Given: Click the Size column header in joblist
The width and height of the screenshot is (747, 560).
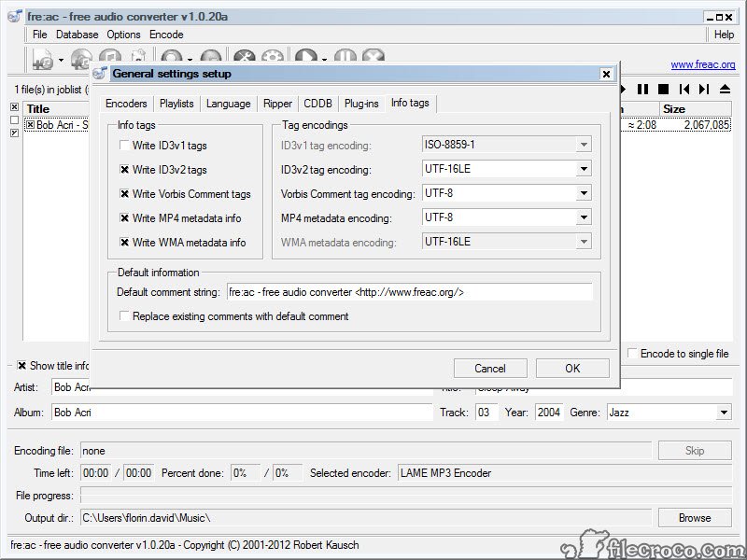Looking at the screenshot, I should pyautogui.click(x=695, y=108).
